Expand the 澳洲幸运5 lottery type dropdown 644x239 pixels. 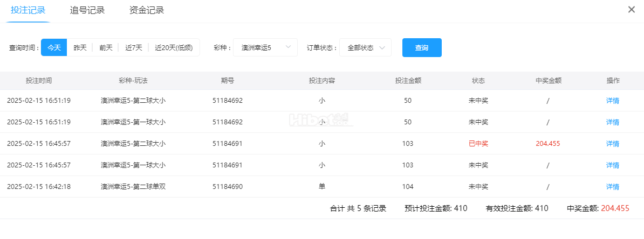pos(265,47)
